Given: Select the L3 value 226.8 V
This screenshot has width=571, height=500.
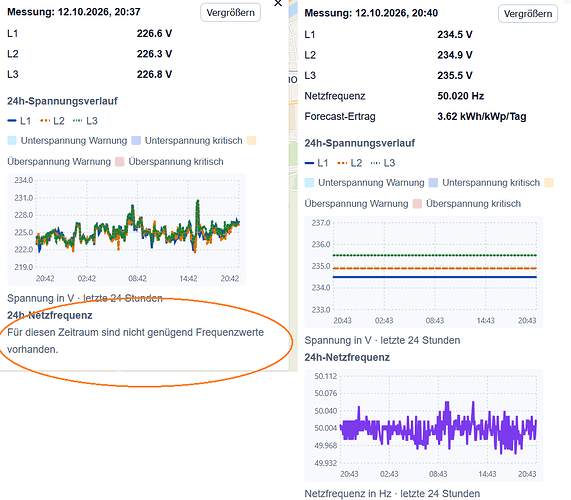Looking at the screenshot, I should [154, 74].
